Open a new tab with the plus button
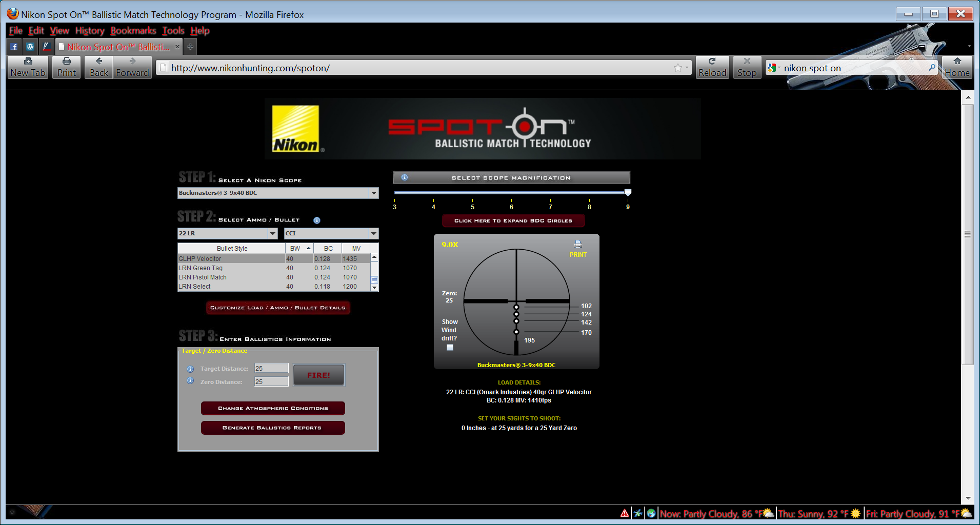This screenshot has width=980, height=525. point(190,47)
